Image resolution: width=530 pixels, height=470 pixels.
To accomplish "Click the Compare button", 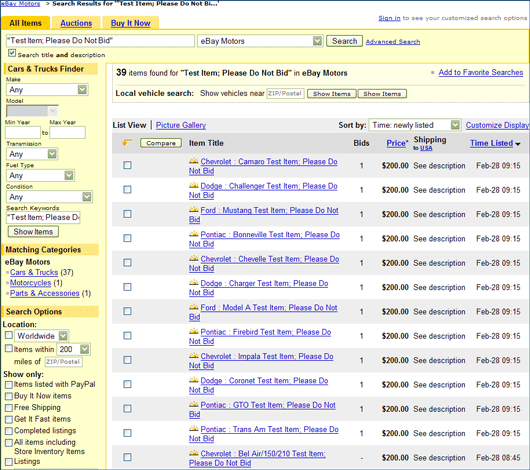I will [x=161, y=143].
